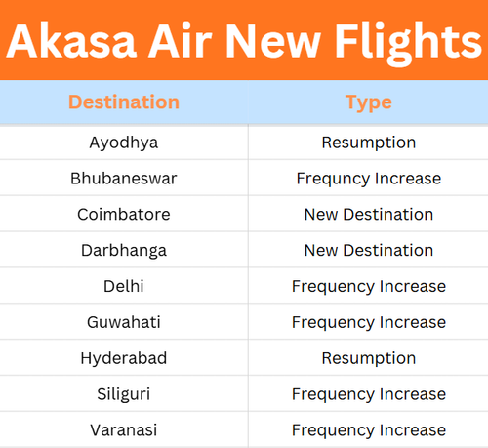Click the Coimbatore destination cell
Screen dimensions: 488x448
point(124,214)
